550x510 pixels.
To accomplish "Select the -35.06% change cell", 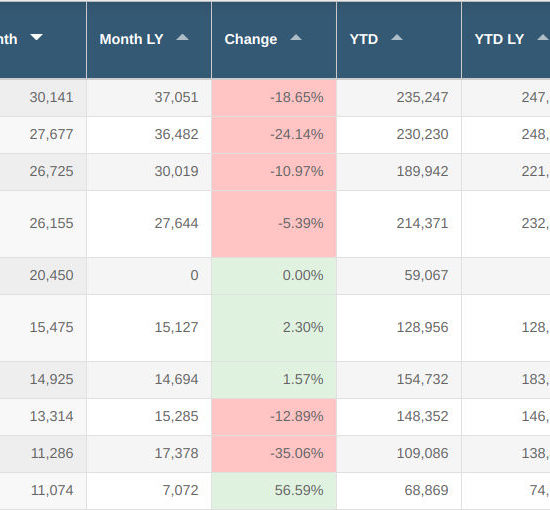I will [274, 454].
